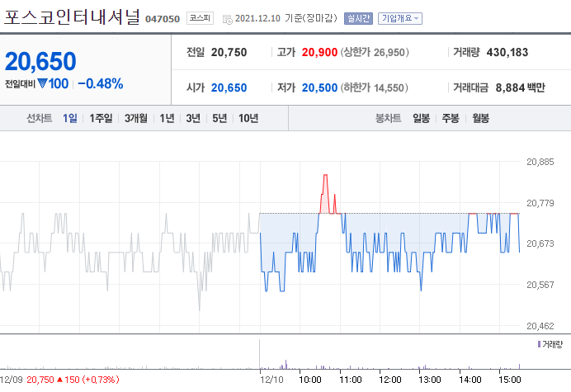The image size is (571, 392).
Task: Click the 거래량 value 430,183
Action: pyautogui.click(x=507, y=53)
